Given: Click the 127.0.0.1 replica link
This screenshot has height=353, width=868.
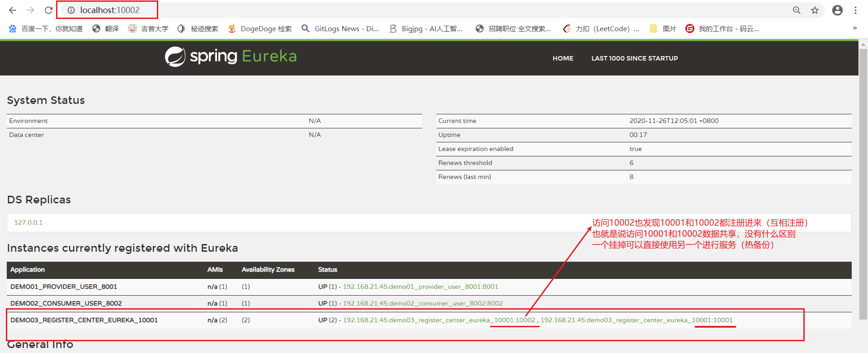Looking at the screenshot, I should [x=28, y=222].
